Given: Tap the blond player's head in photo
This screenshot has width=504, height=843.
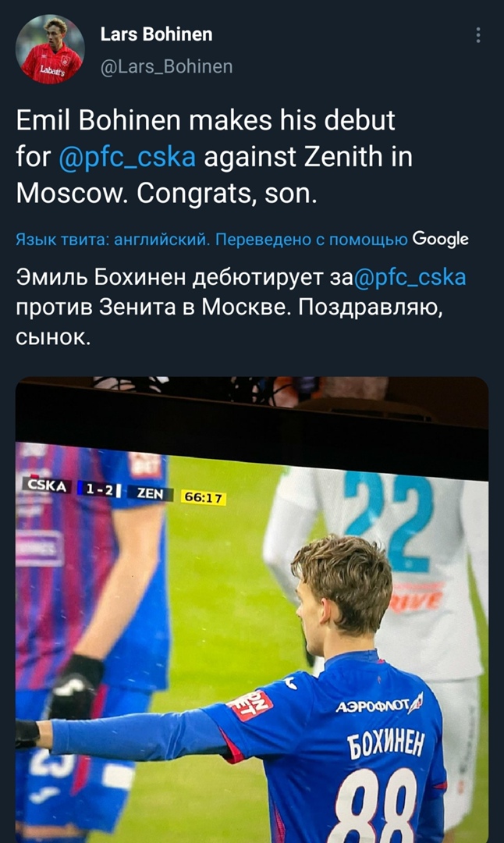Looking at the screenshot, I should tap(341, 588).
